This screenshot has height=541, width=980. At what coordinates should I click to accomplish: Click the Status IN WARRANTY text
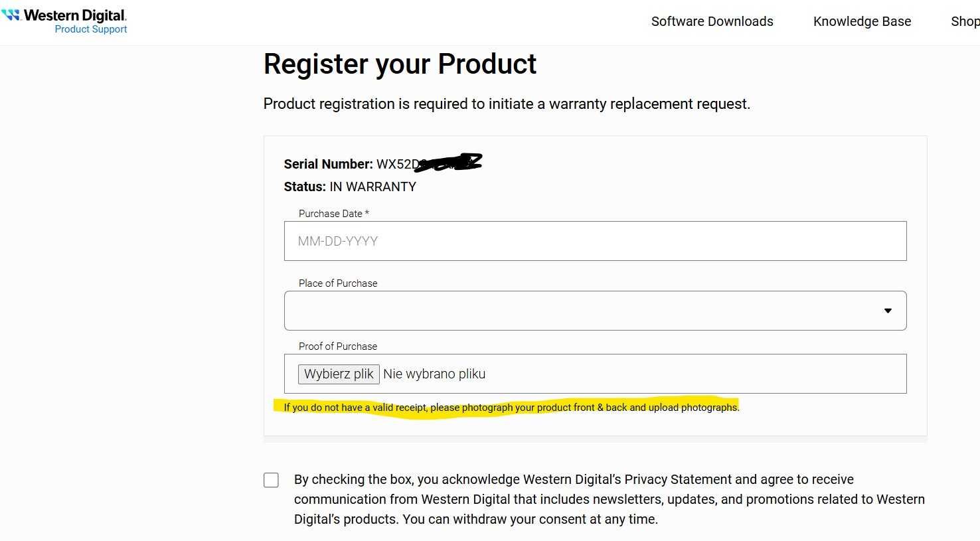pos(350,187)
